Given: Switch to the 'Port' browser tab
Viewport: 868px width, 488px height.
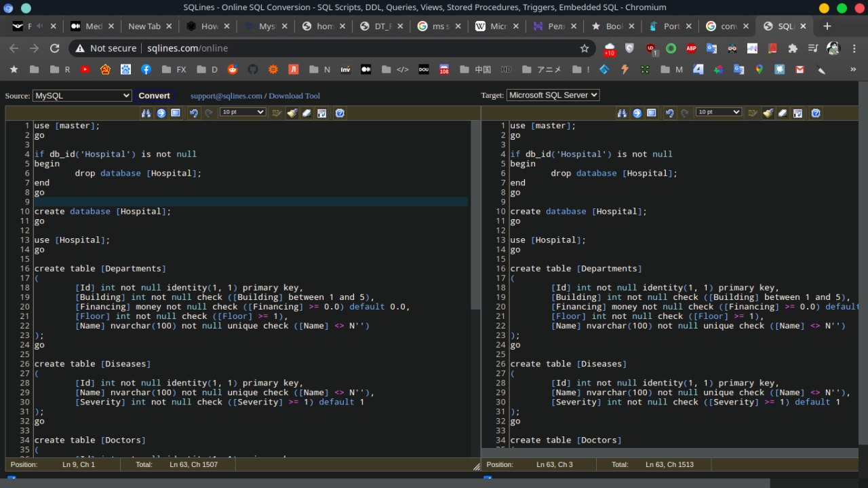Looking at the screenshot, I should point(670,26).
